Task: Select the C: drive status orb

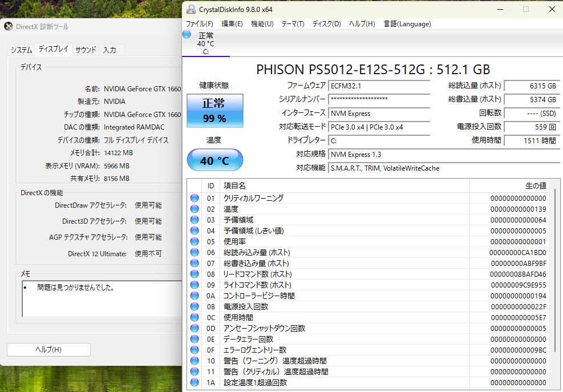Action: click(x=187, y=34)
